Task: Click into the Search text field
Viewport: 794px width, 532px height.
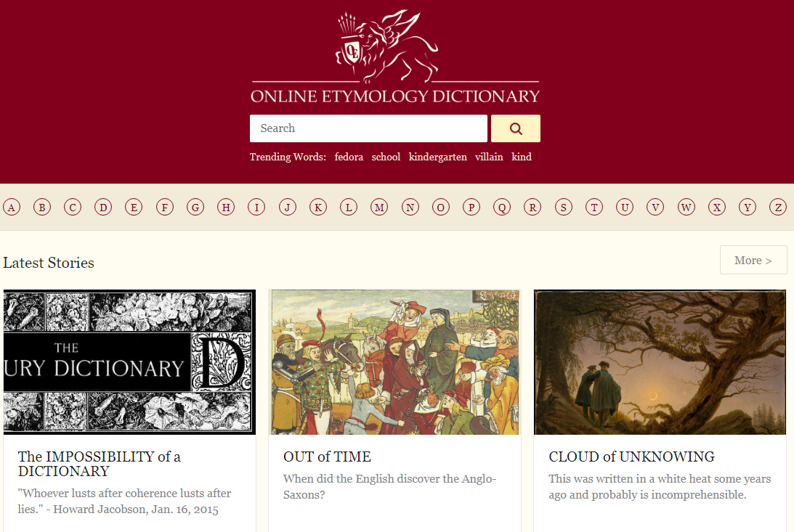Action: tap(368, 128)
